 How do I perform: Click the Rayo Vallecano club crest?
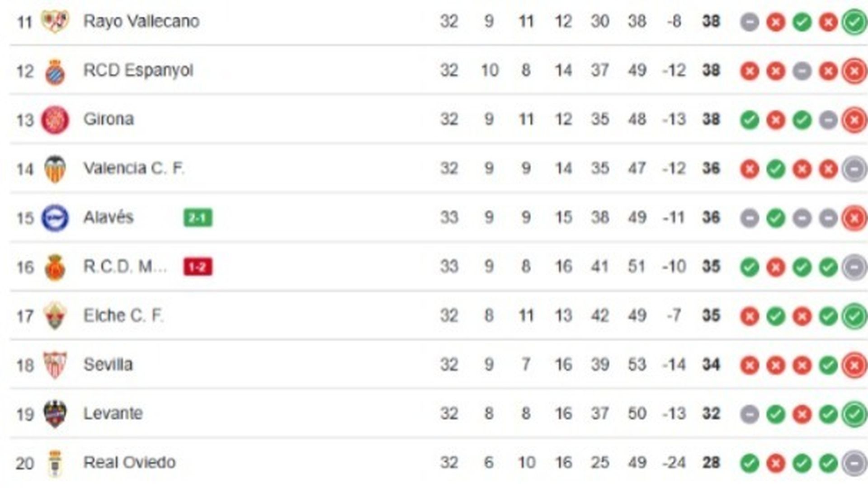point(54,20)
